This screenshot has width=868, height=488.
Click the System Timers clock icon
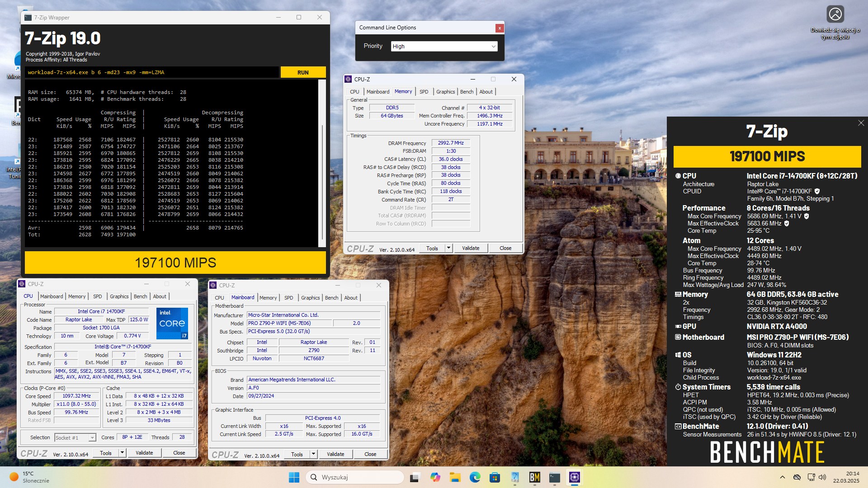[x=678, y=387]
